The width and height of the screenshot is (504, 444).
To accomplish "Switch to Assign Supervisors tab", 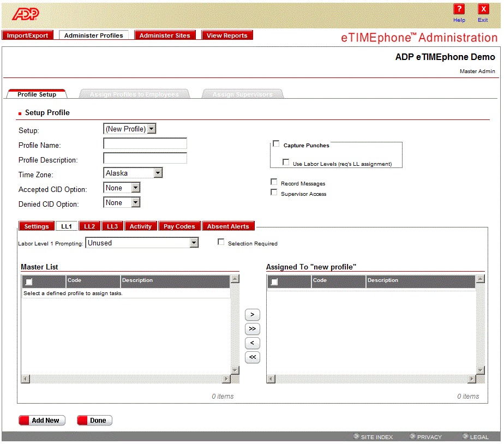I will coord(243,94).
